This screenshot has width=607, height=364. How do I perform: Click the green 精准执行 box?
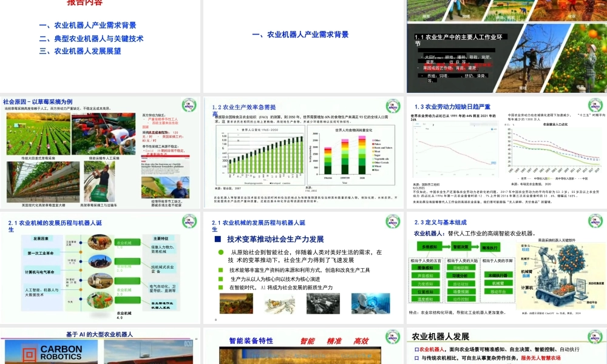pos(490,248)
